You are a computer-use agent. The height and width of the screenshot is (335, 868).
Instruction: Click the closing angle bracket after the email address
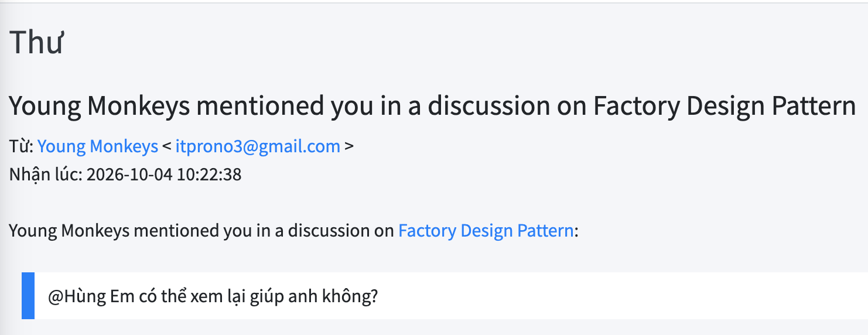349,146
